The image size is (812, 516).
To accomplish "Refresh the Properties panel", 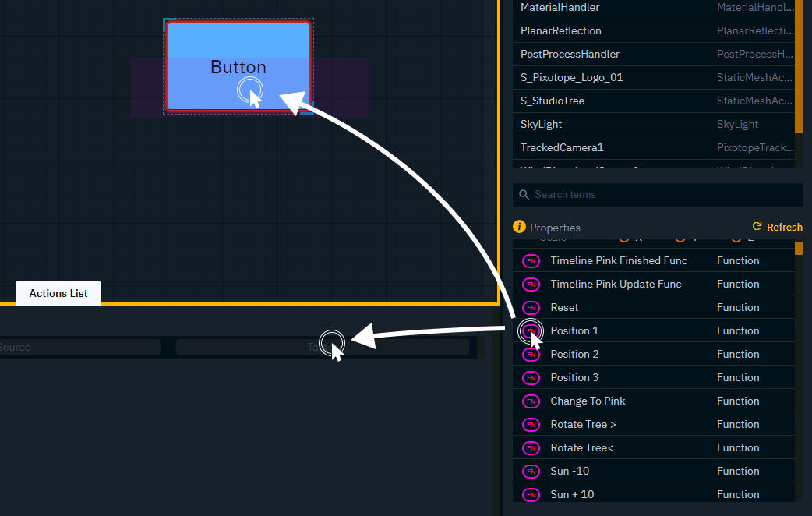I will (777, 227).
